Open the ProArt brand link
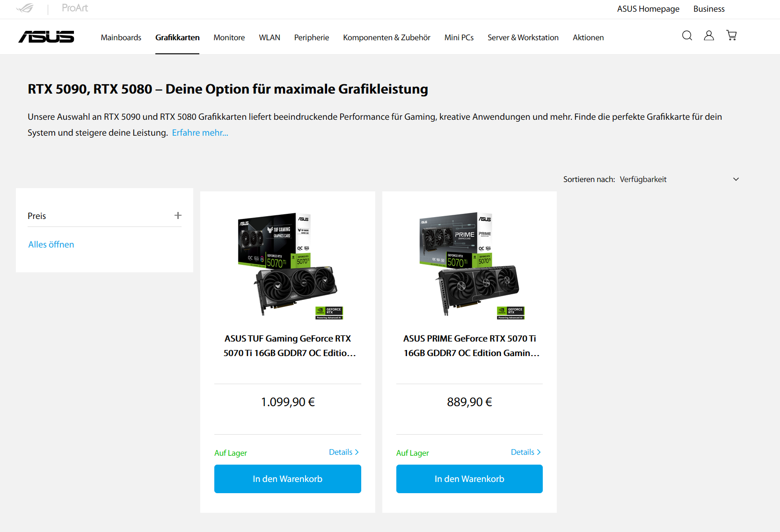This screenshot has width=780, height=532. 75,8
